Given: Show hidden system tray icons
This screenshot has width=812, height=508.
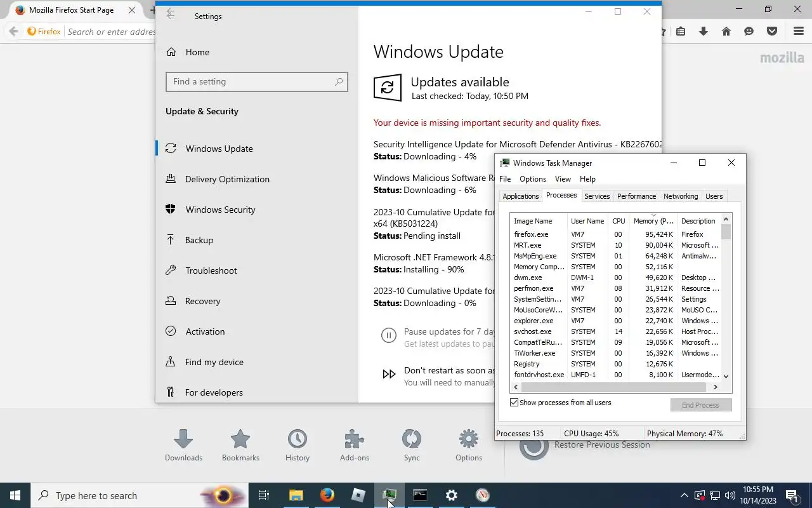Looking at the screenshot, I should (684, 495).
